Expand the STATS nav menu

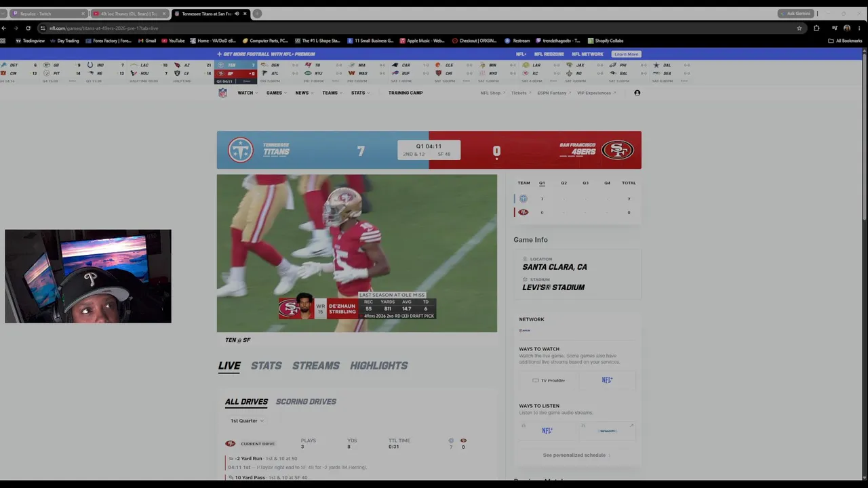pyautogui.click(x=360, y=93)
